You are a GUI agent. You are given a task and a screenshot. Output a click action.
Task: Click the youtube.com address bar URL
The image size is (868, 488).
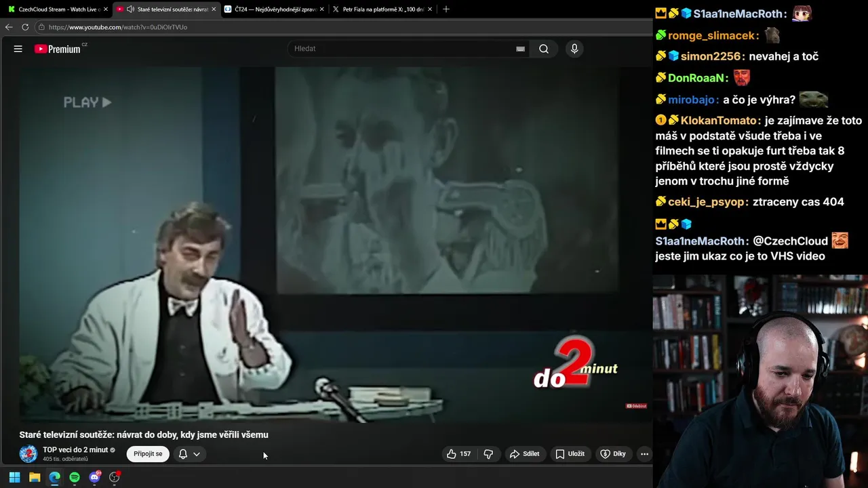tap(118, 27)
